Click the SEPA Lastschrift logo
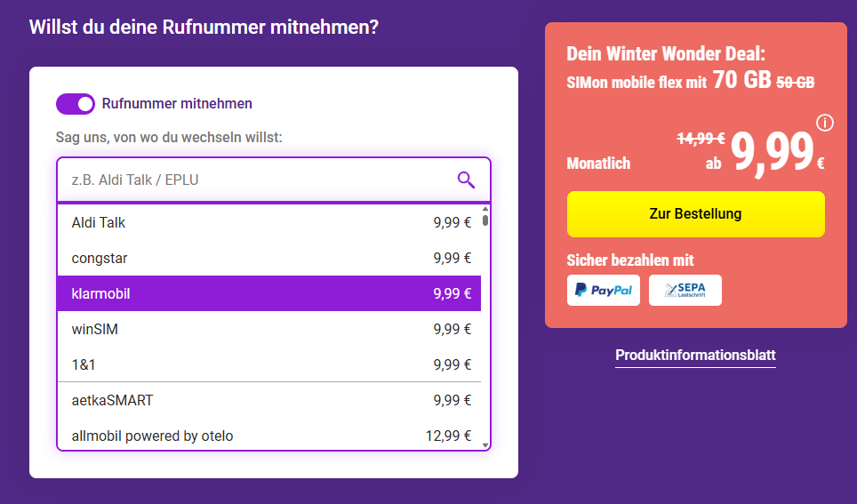The width and height of the screenshot is (857, 504). [x=685, y=290]
